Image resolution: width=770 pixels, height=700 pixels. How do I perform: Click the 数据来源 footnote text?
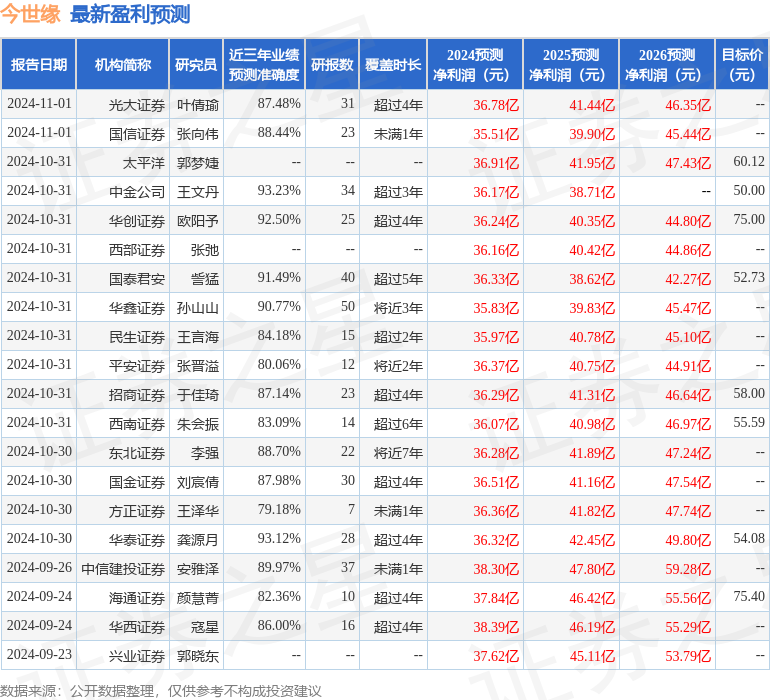coord(161,691)
